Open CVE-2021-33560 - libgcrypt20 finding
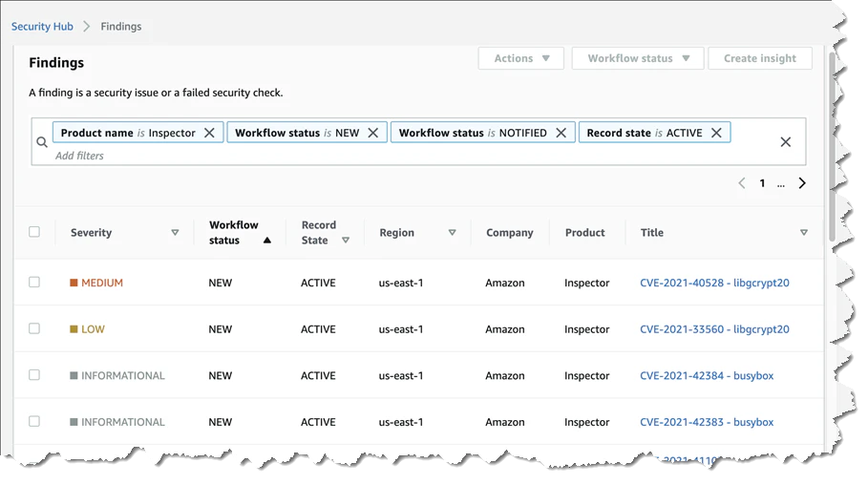This screenshot has height=484, width=868. [714, 329]
